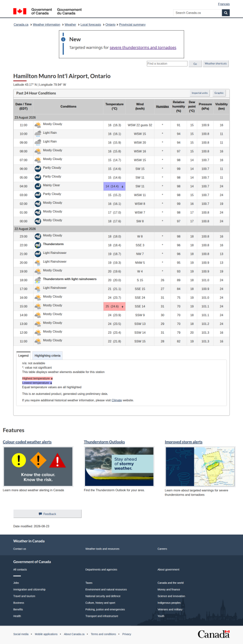Open Weather tools and resources footer link
The height and width of the screenshot is (644, 243).
[x=102, y=549]
